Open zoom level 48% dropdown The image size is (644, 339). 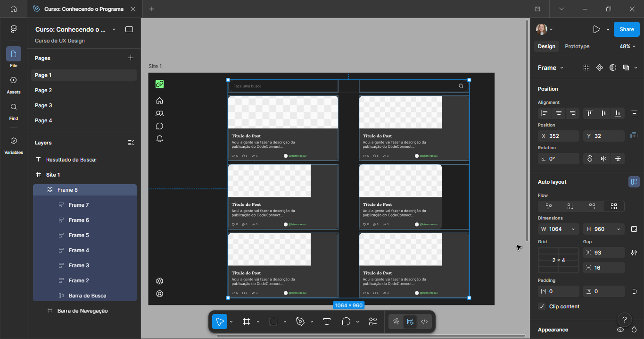(628, 46)
